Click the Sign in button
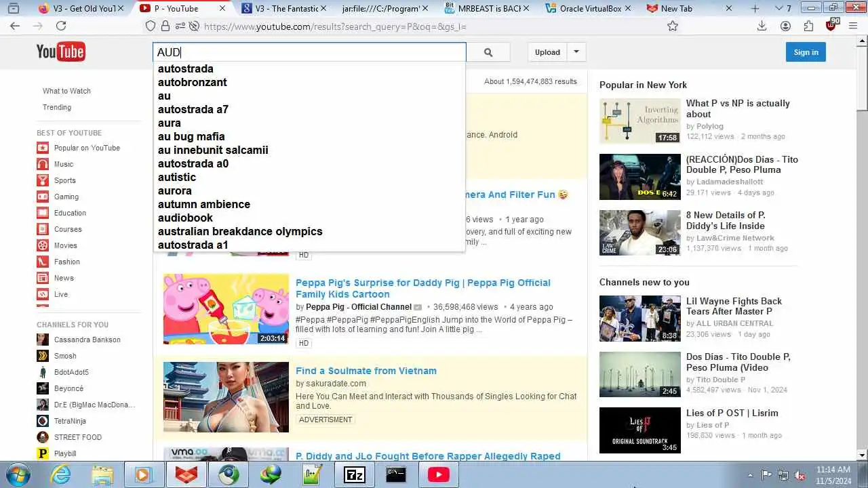The height and width of the screenshot is (488, 868). pos(806,52)
